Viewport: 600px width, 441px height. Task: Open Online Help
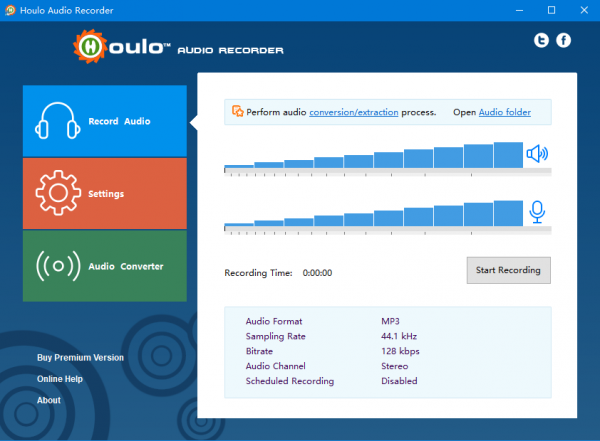[x=60, y=379]
